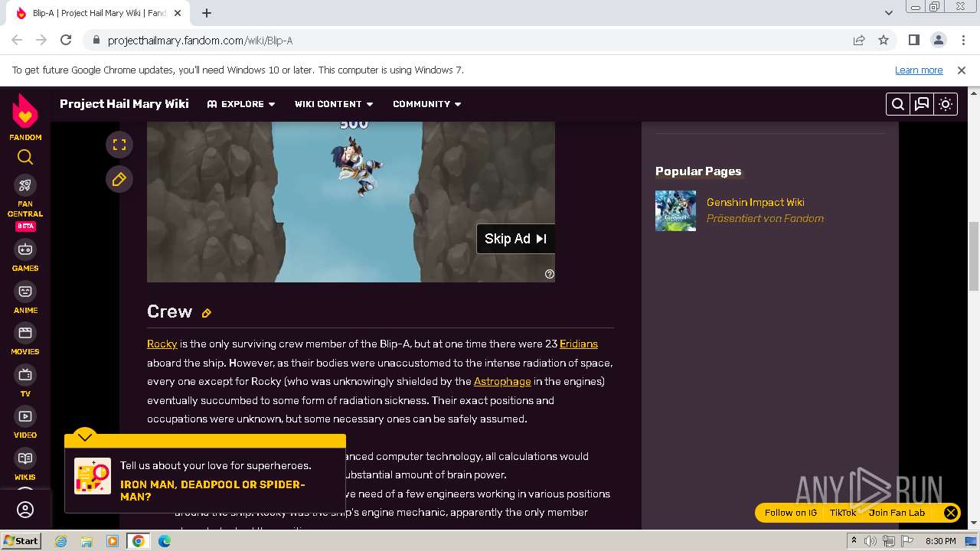980x551 pixels.
Task: Open the Anime sidebar icon
Action: tap(25, 292)
